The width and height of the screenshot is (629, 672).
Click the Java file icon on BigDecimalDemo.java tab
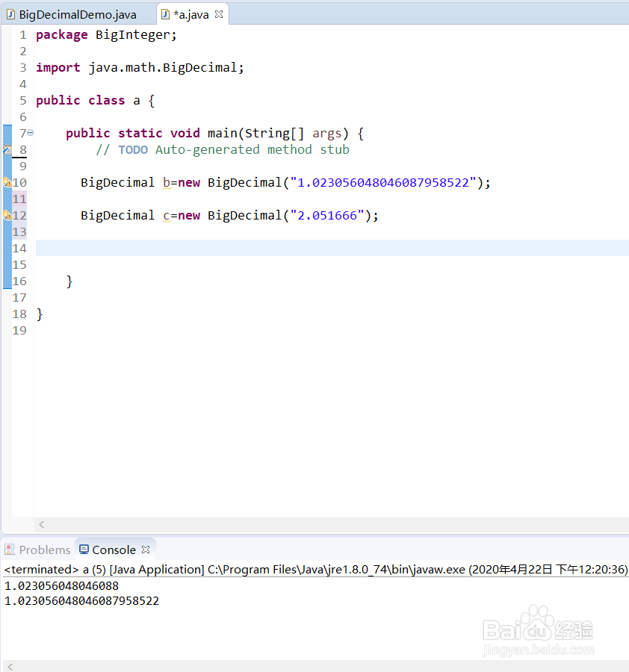10,15
